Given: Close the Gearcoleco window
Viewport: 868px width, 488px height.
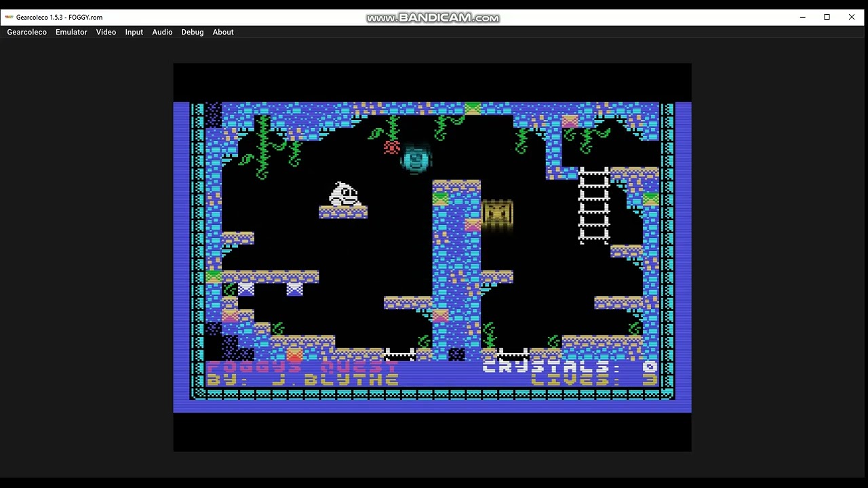Looking at the screenshot, I should [852, 17].
